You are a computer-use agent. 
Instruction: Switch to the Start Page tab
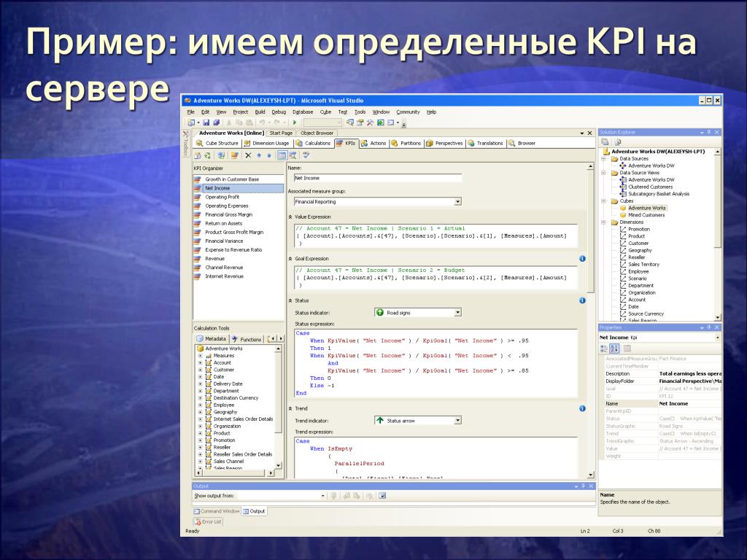(x=281, y=133)
